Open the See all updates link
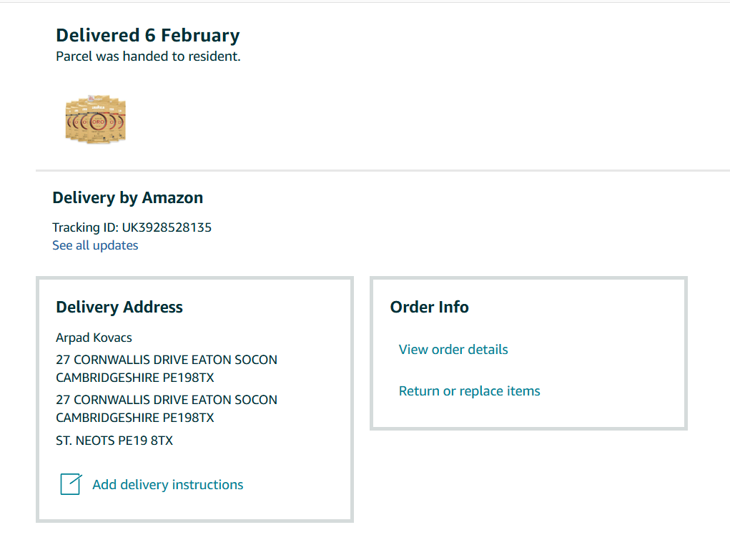Image resolution: width=730 pixels, height=560 pixels. (95, 245)
